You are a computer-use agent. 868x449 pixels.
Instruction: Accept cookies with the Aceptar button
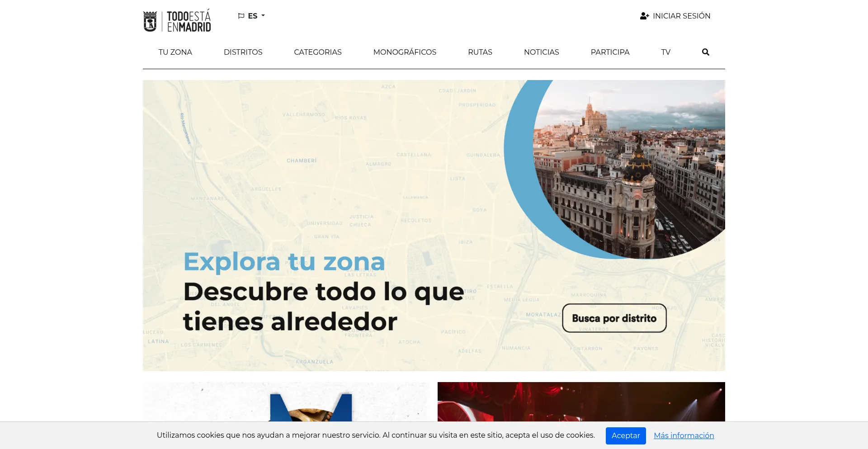[x=625, y=435]
